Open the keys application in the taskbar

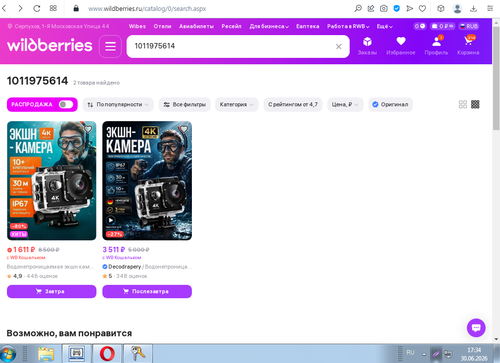pos(138,353)
